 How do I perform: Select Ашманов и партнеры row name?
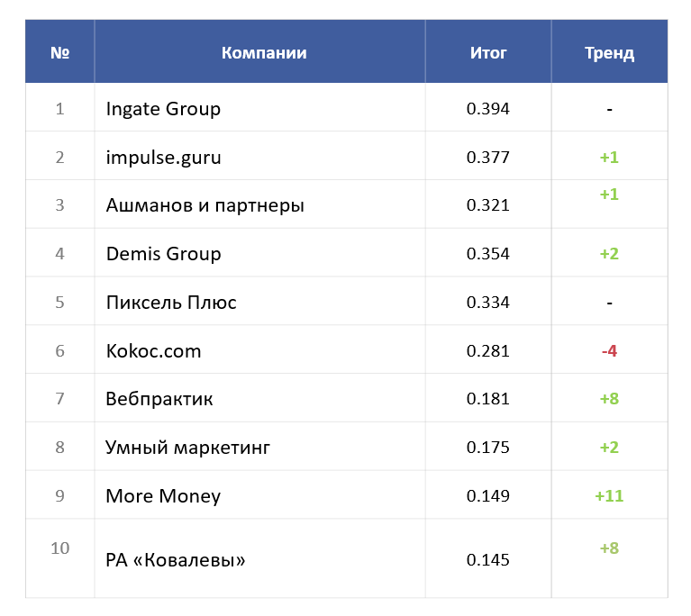point(205,205)
